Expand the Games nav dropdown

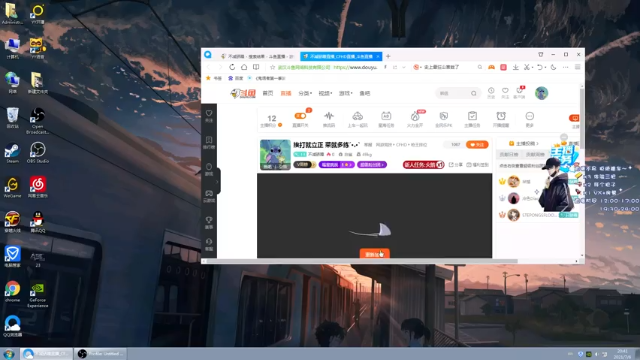[345, 93]
